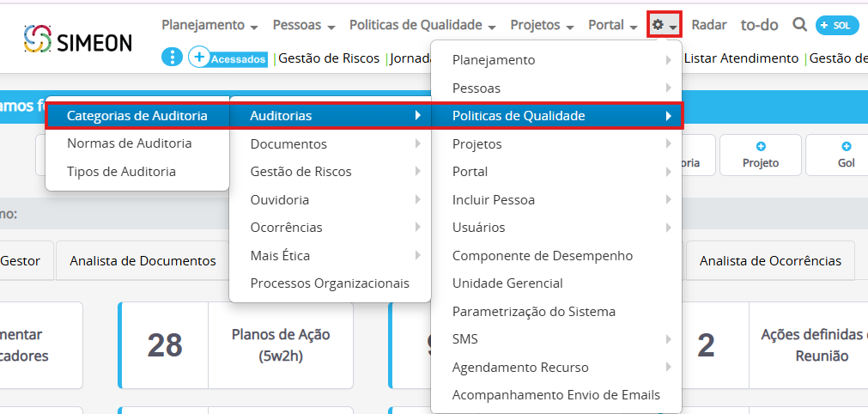The image size is (868, 414).
Task: Open the settings gear menu
Action: click(x=665, y=25)
